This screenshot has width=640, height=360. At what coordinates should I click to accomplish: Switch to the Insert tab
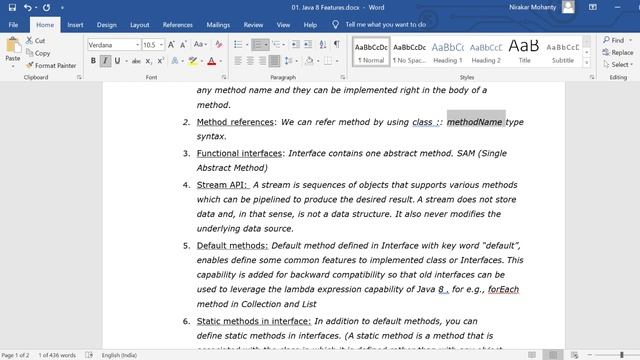pyautogui.click(x=75, y=25)
